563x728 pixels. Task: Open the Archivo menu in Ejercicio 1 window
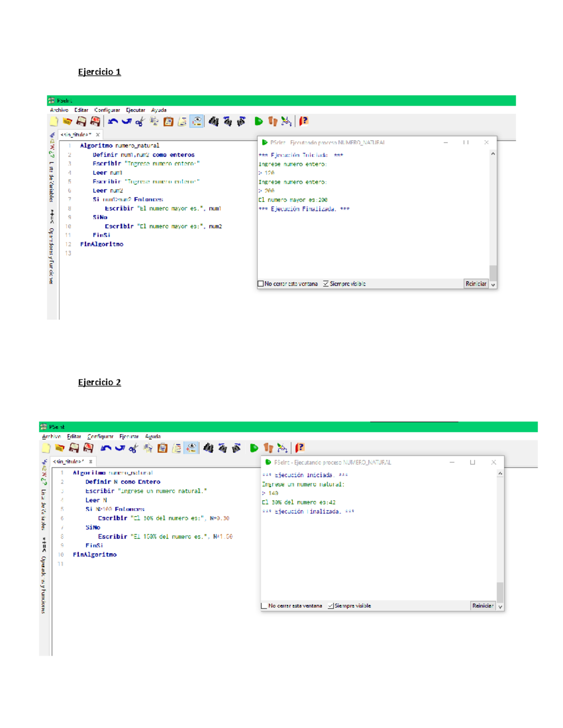pos(59,110)
